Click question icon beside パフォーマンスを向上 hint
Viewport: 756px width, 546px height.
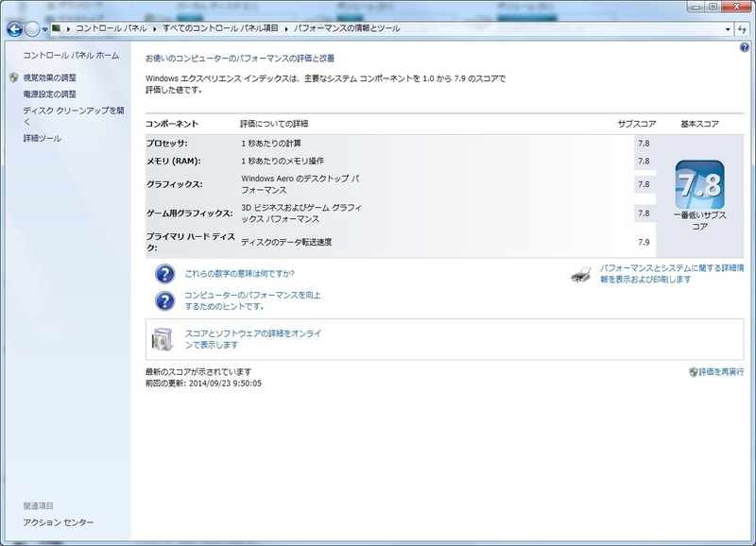pos(164,301)
